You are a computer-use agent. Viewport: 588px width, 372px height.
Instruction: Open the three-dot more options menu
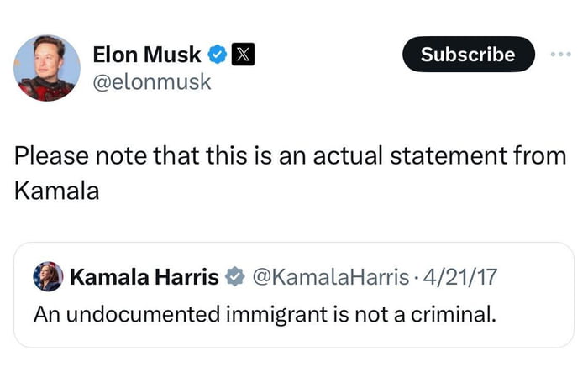pyautogui.click(x=559, y=54)
